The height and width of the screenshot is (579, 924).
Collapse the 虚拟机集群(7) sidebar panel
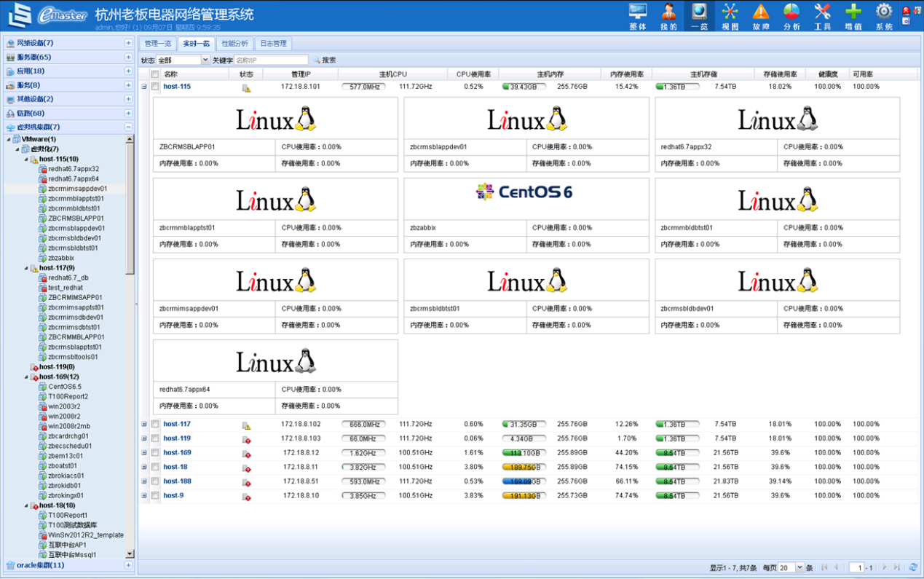tap(129, 127)
